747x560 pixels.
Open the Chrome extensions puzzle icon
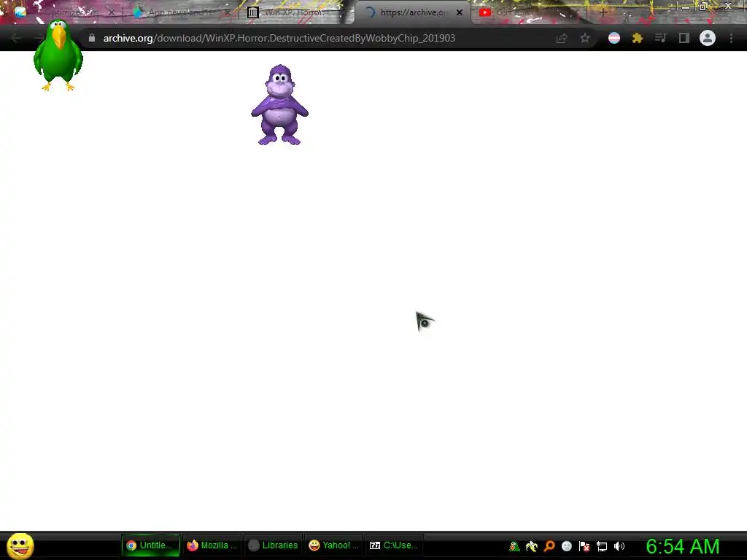[x=638, y=38]
